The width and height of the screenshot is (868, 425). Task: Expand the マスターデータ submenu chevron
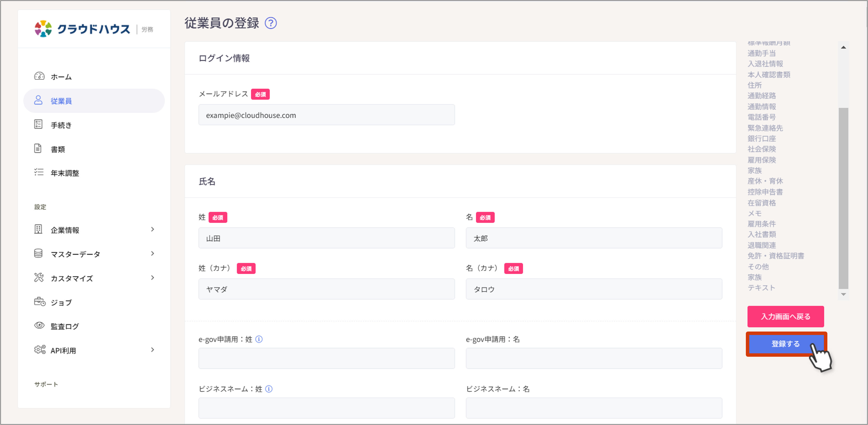tap(153, 253)
